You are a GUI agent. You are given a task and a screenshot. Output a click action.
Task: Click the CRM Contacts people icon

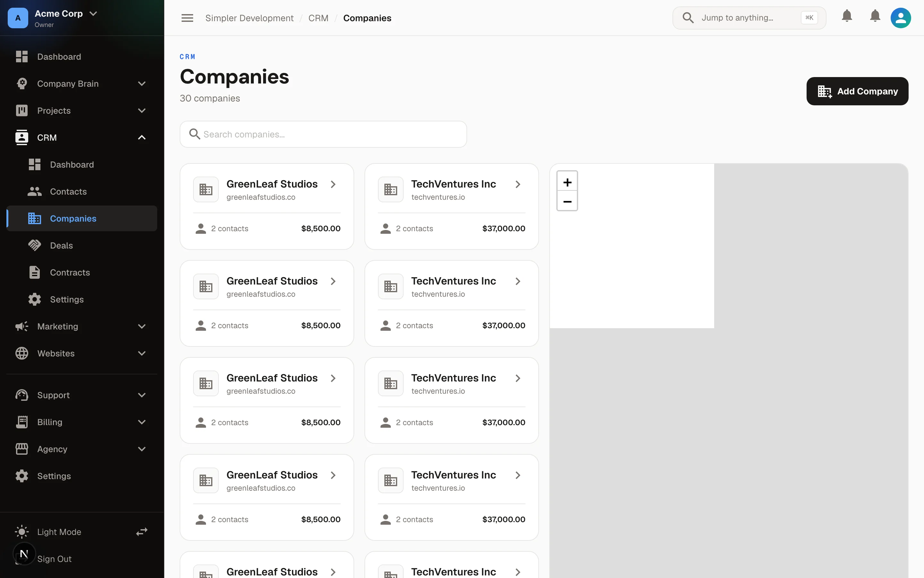[34, 191]
